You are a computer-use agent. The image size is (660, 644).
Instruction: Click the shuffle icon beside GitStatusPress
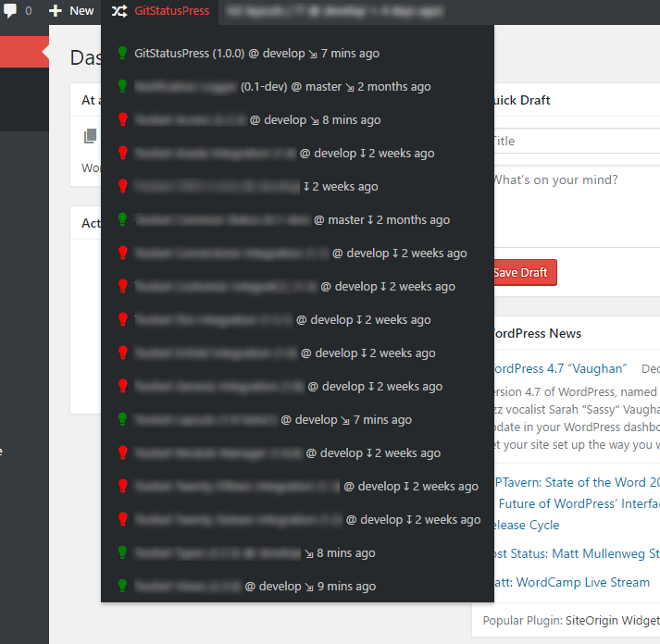[119, 11]
